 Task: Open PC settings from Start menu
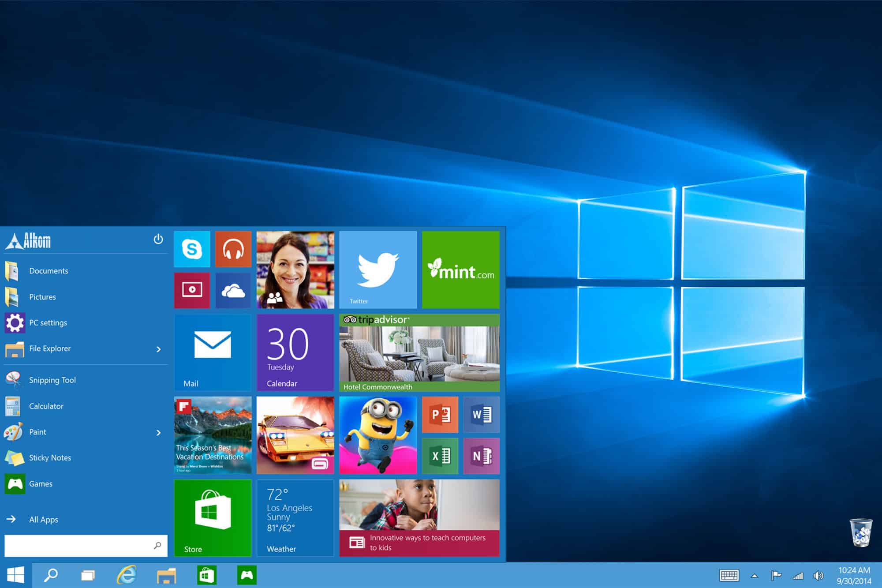coord(48,323)
